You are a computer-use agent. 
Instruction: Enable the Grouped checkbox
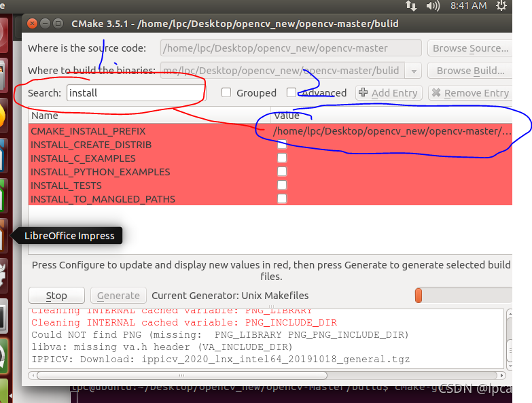[x=226, y=92]
